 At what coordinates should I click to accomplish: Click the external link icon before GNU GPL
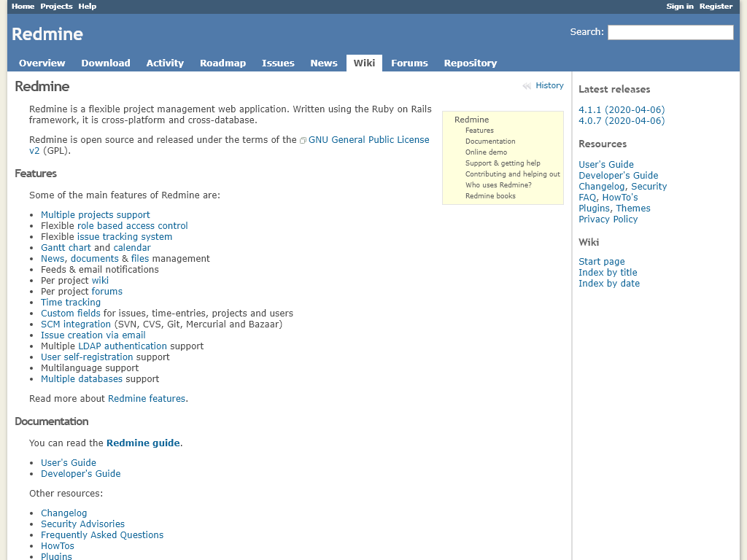point(302,139)
